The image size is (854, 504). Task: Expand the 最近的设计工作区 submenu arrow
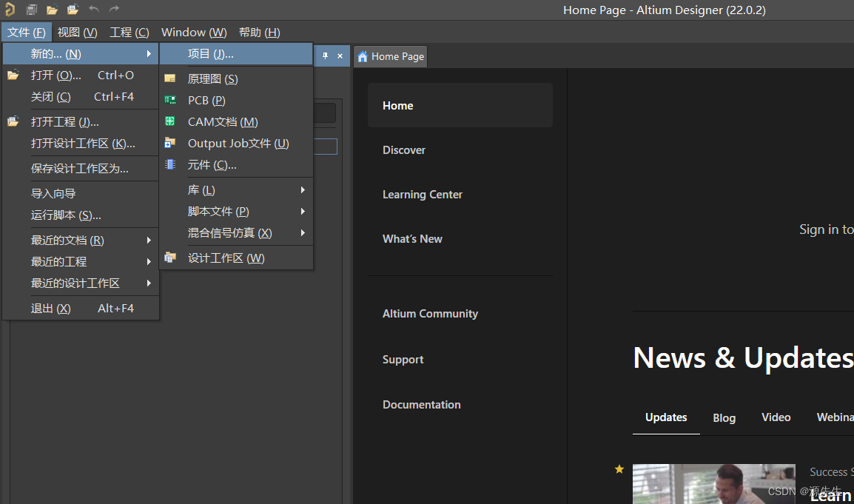coord(149,283)
